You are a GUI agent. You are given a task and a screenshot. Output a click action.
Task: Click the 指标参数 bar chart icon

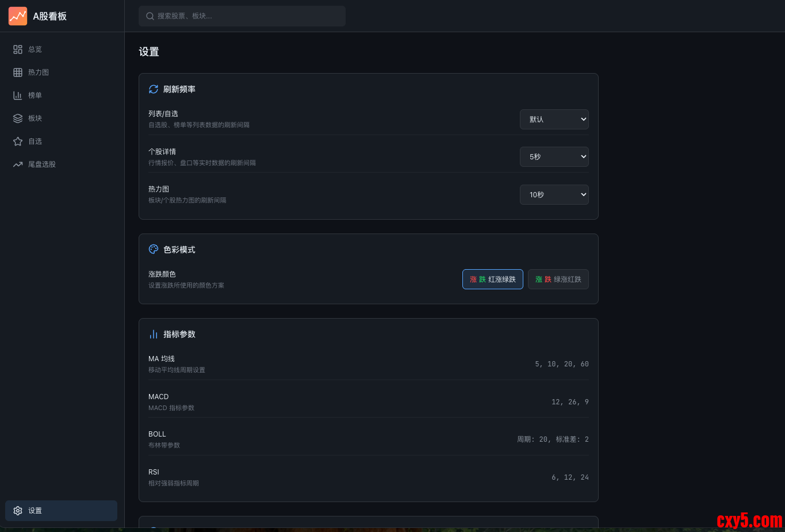[154, 334]
